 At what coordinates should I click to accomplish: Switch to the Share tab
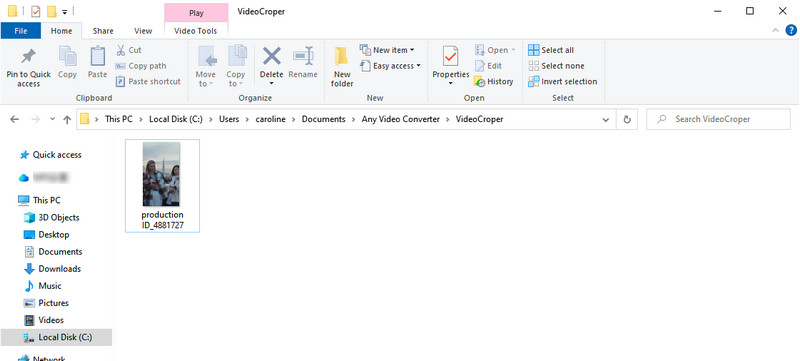[103, 31]
